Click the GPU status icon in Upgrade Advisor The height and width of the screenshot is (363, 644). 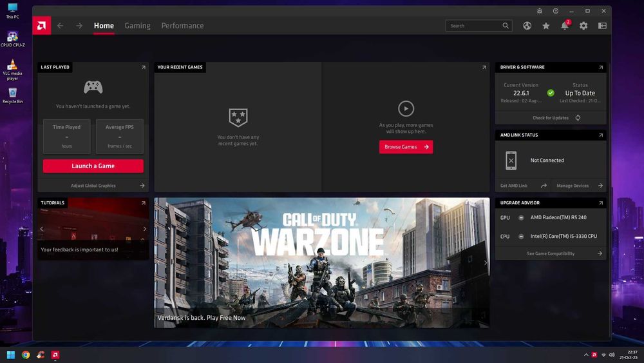[x=521, y=218]
